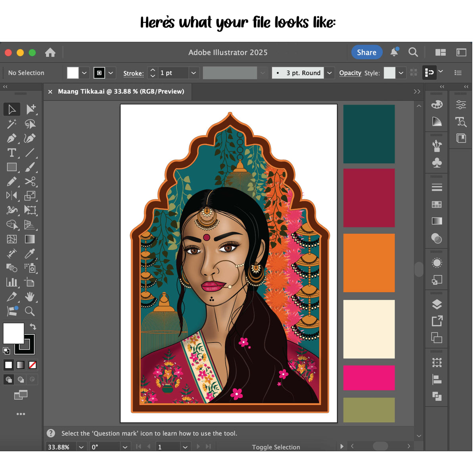Open stroke color dropdown arrow
476x453 pixels.
click(111, 73)
